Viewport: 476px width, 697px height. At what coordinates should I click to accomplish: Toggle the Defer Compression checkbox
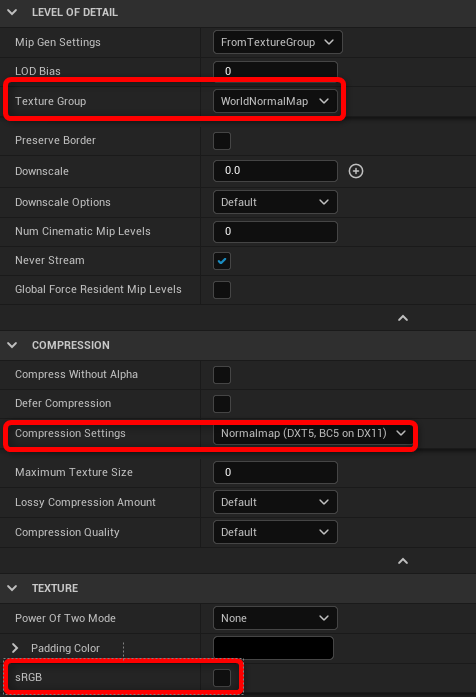point(222,404)
